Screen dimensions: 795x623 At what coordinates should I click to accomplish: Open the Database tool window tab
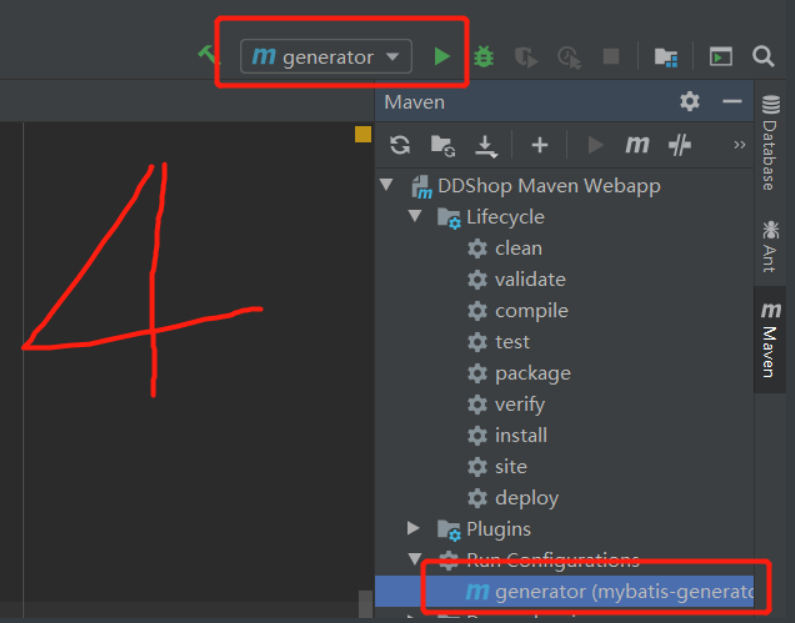click(x=770, y=142)
